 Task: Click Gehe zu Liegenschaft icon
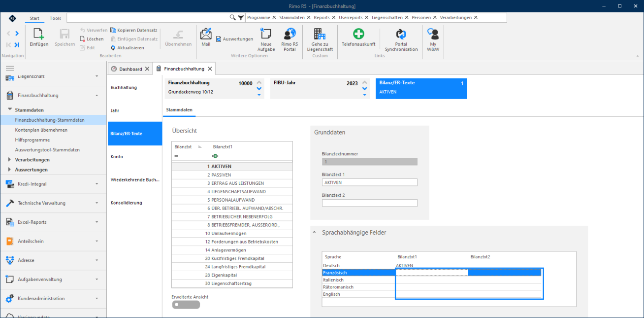(x=320, y=34)
